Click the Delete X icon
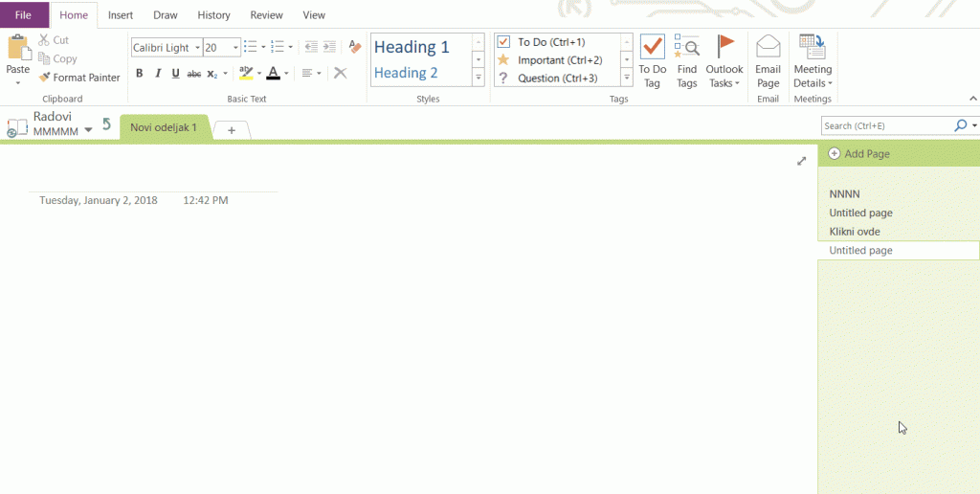980x494 pixels. coord(340,73)
